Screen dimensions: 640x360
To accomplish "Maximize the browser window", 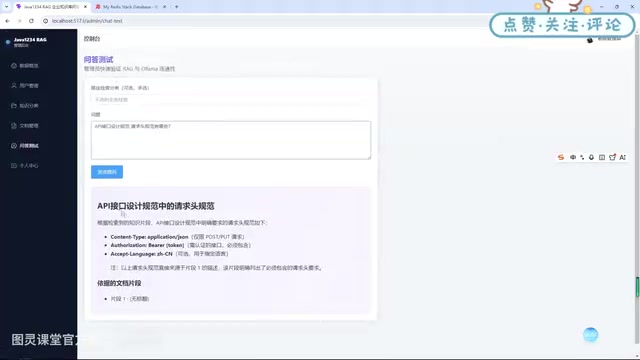I will [617, 7].
